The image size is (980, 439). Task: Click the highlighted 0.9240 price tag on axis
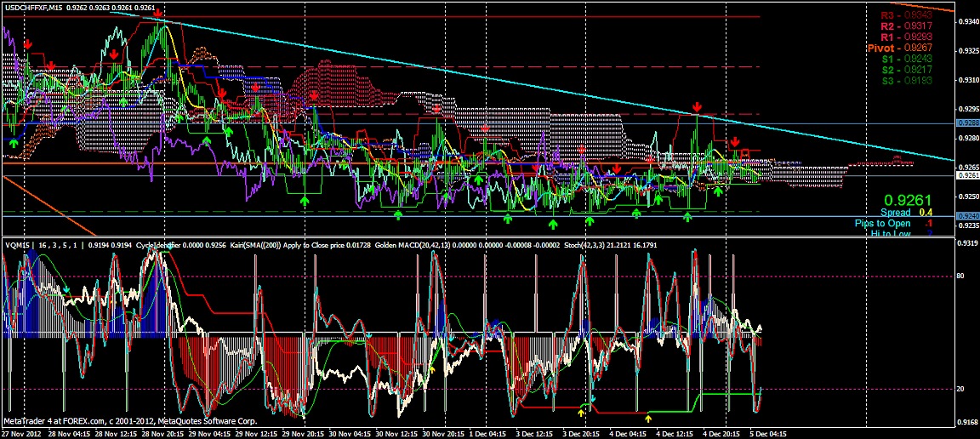point(969,216)
